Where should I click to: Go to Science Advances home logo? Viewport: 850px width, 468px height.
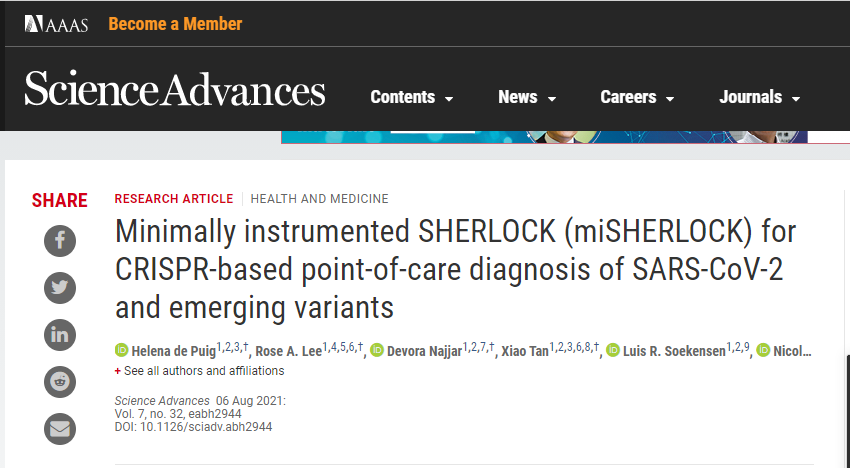175,88
